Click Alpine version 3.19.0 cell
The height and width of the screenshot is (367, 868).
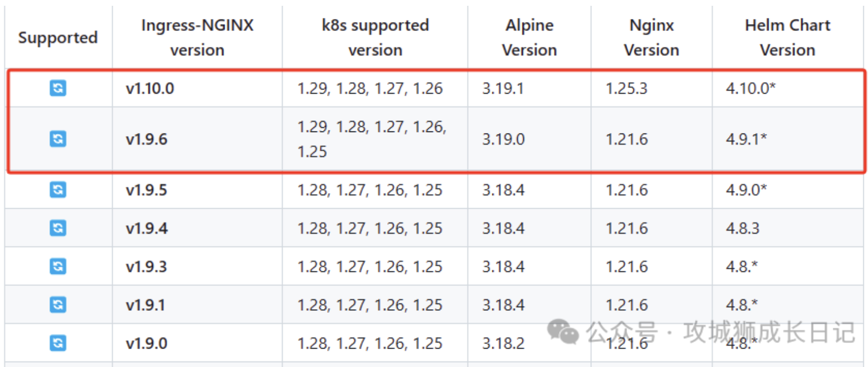click(x=503, y=139)
